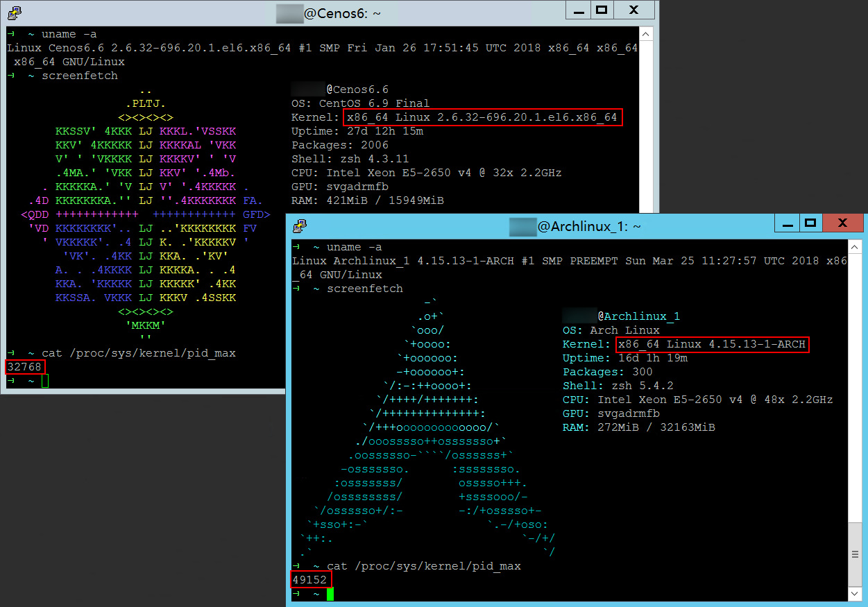Click 'Shell: zsh 4.3.11' line
Viewport: 868px width, 607px height.
350,159
